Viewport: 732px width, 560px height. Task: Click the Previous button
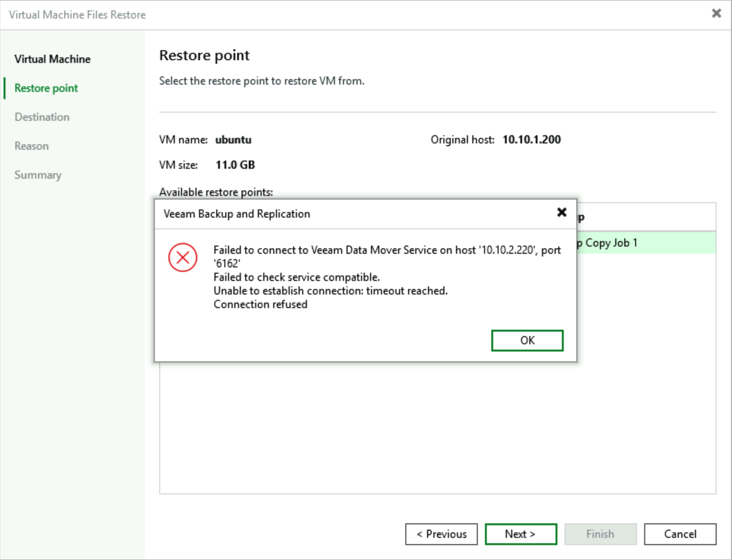pyautogui.click(x=441, y=534)
